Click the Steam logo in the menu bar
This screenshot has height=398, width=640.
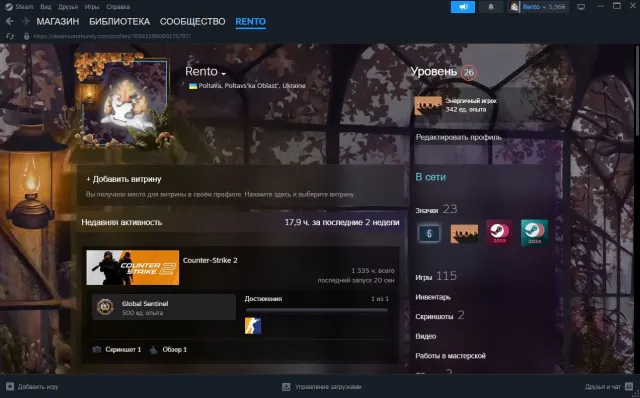(x=9, y=7)
